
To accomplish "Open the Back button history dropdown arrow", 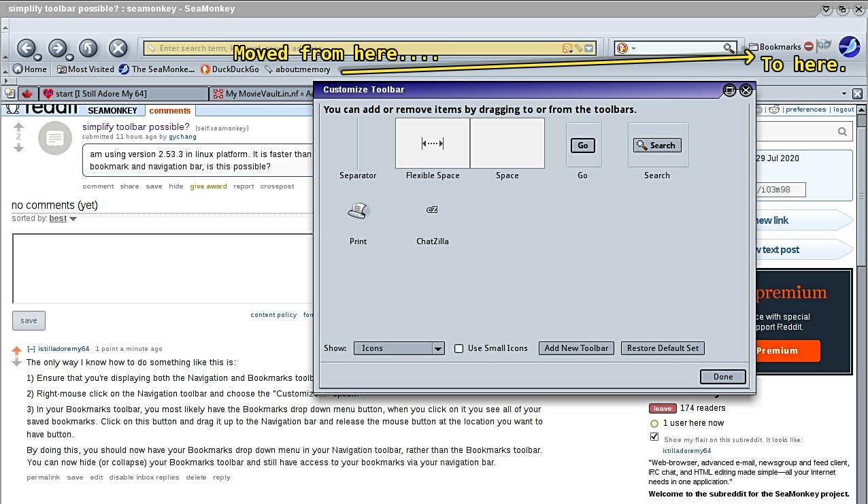I will [39, 56].
